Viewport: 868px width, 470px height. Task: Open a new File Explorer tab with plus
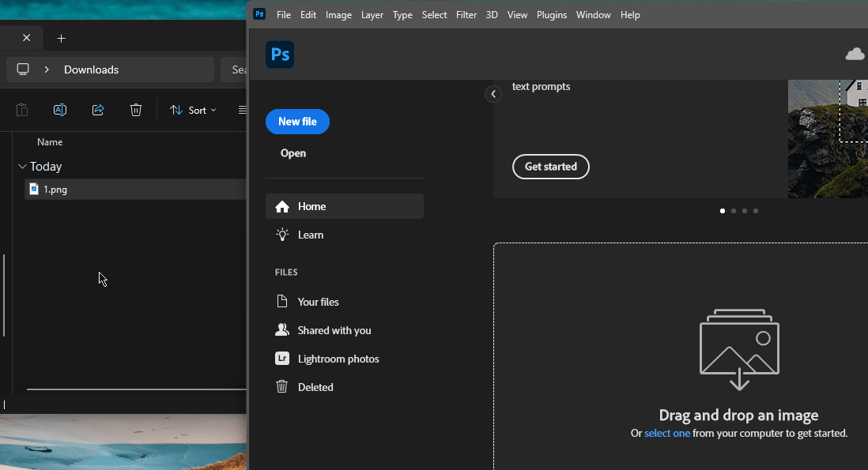(x=62, y=38)
